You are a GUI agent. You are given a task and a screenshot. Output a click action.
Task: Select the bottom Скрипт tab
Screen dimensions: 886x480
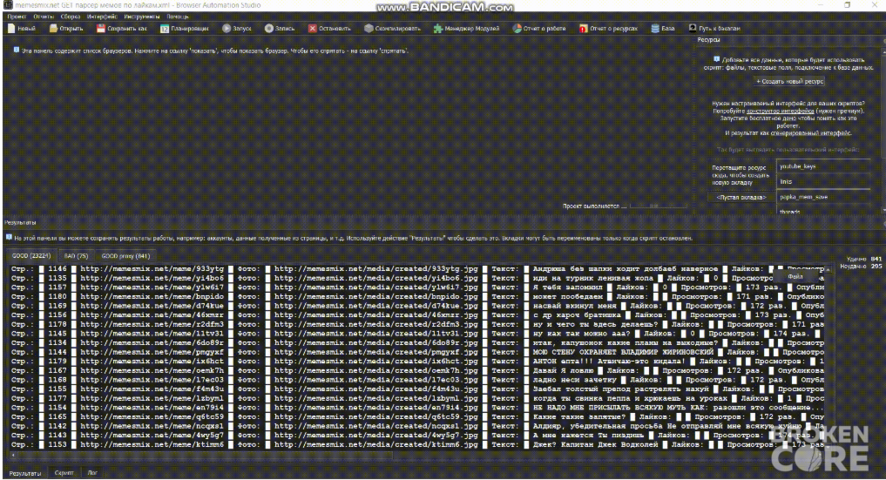(x=64, y=473)
